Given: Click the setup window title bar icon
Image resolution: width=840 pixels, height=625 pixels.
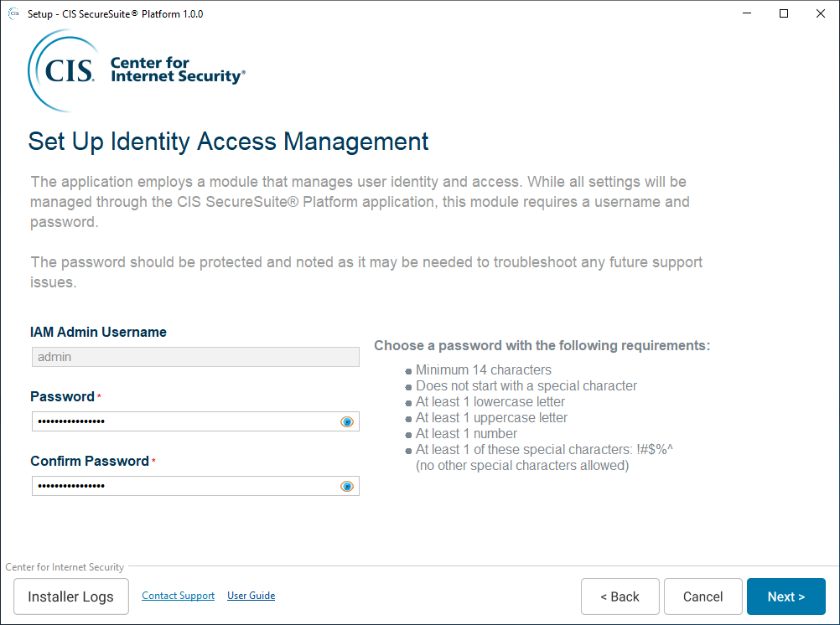Looking at the screenshot, I should 13,13.
